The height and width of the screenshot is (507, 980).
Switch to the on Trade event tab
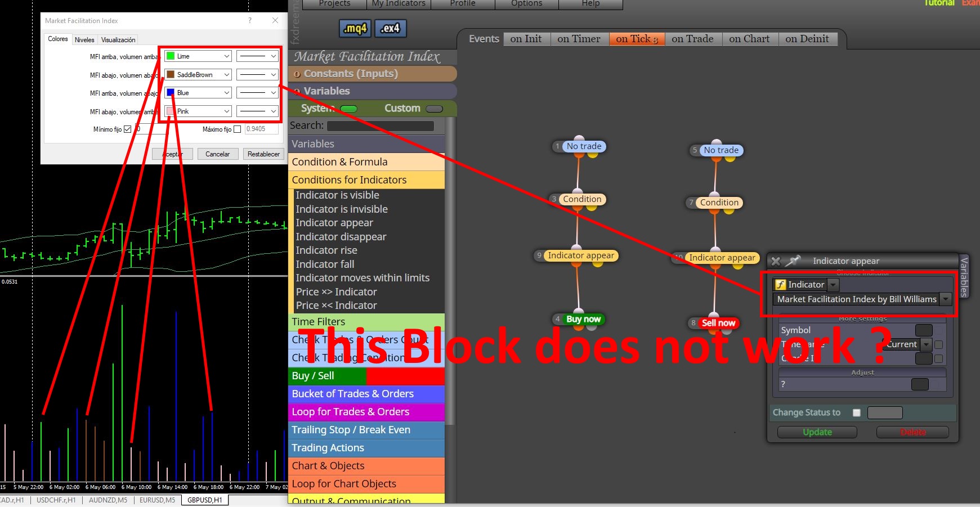pos(692,39)
